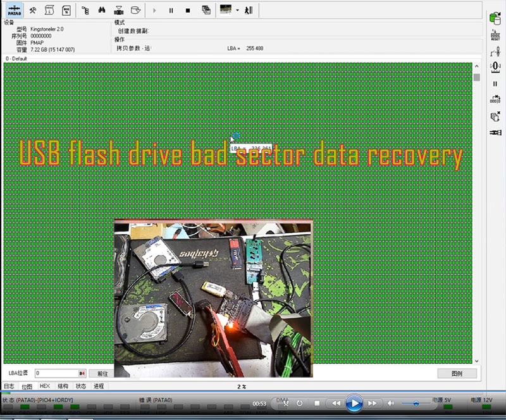Switch to the 结构 tab
The image size is (506, 420).
63,386
